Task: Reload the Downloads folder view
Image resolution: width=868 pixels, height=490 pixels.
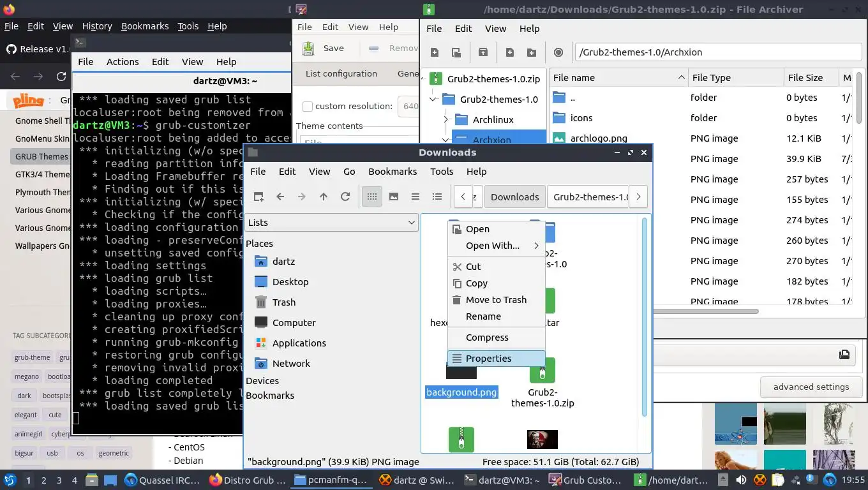Action: tap(345, 197)
